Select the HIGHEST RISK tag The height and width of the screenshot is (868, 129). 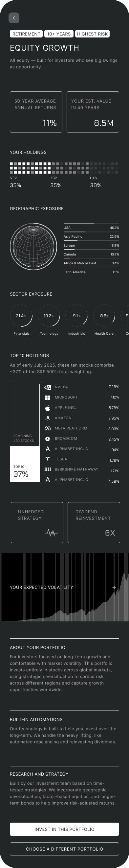(x=92, y=34)
